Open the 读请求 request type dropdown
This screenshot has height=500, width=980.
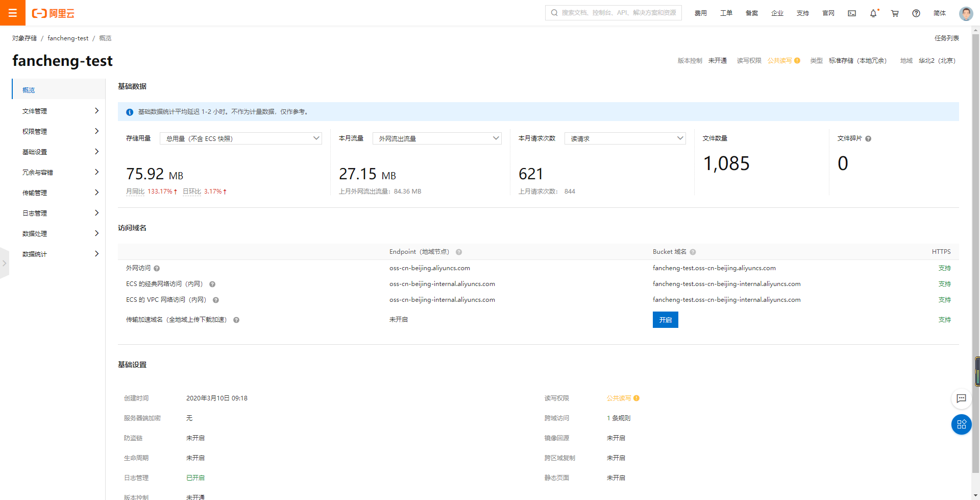625,138
